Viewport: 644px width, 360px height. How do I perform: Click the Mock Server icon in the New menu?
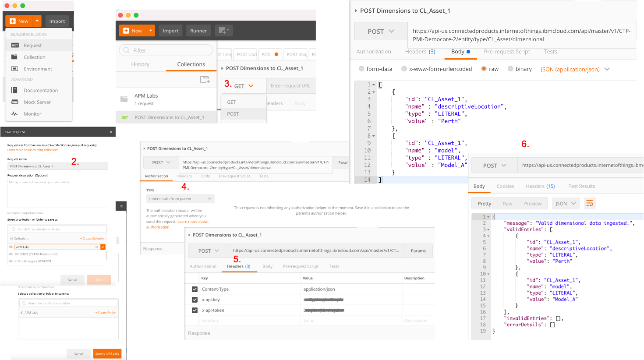click(x=14, y=102)
